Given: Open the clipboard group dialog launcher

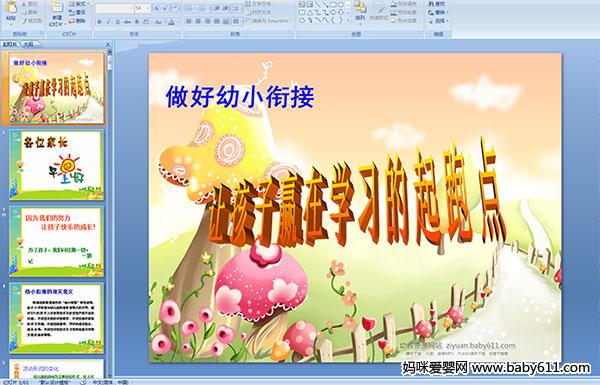Looking at the screenshot, I should pos(41,34).
